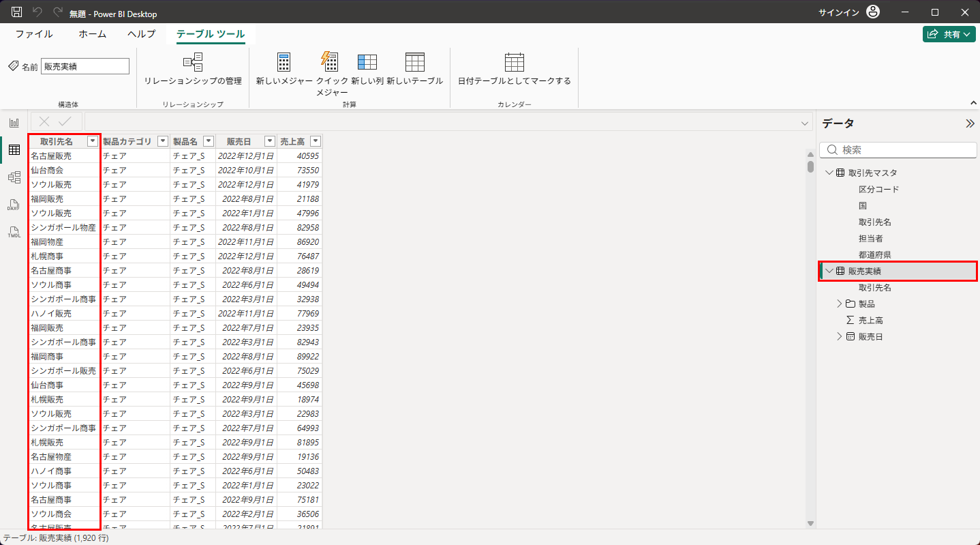
Task: Click the 売上高 value 89922
Action: [299, 357]
